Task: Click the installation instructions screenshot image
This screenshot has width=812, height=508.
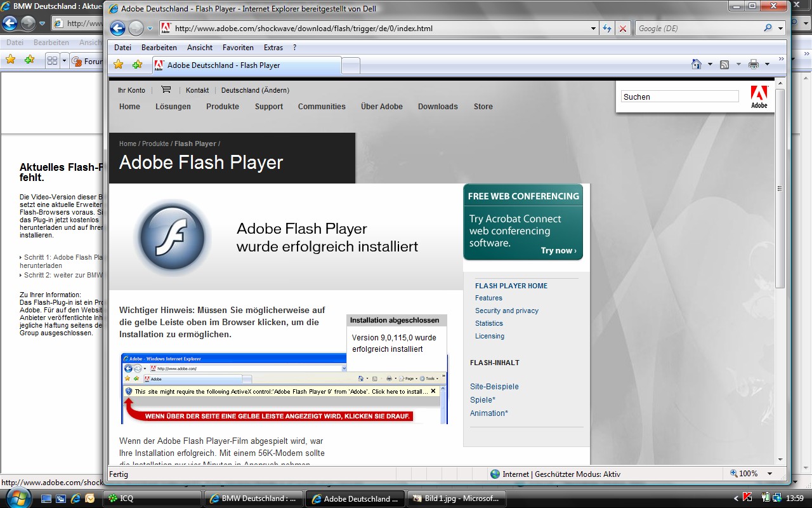Action: (x=284, y=389)
